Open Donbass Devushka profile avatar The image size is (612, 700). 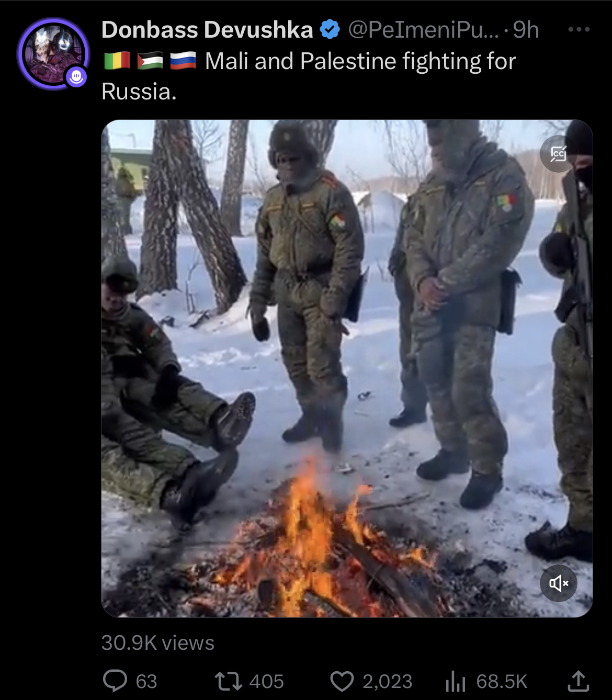(53, 53)
